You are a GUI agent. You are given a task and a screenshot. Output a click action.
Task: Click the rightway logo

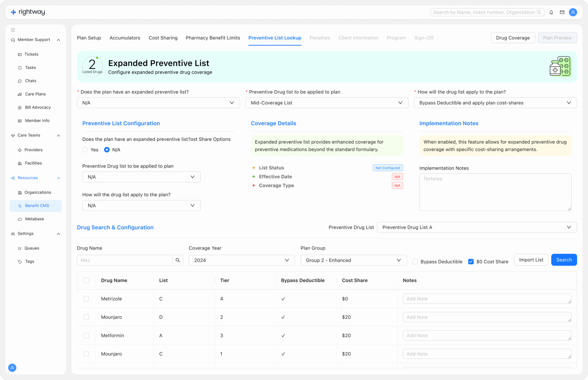coord(28,12)
